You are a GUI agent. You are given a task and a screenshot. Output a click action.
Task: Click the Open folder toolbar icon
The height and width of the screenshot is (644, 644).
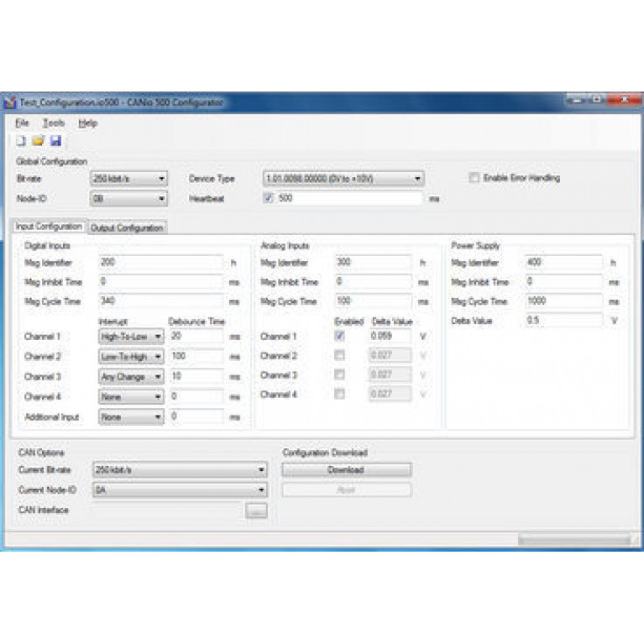[x=38, y=140]
